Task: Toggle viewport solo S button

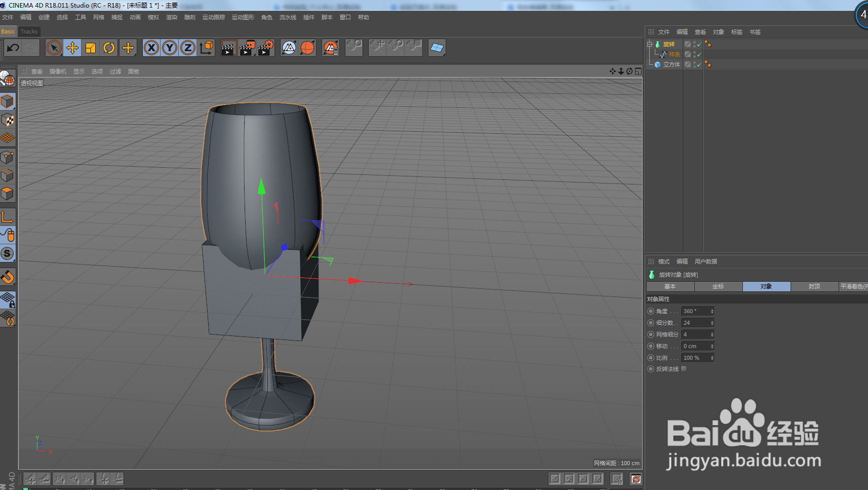Action: [8, 253]
